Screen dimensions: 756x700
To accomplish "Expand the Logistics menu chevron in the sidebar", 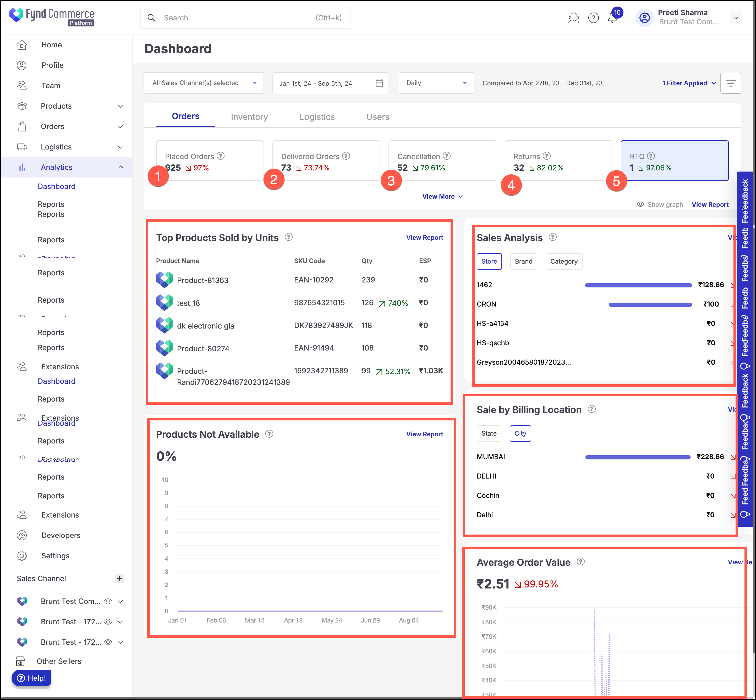I will 120,147.
